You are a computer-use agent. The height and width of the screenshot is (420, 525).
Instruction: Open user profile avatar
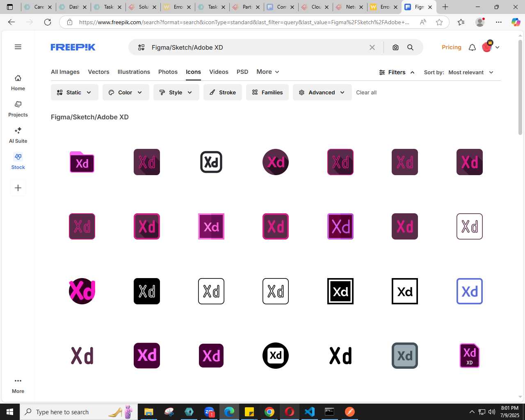click(487, 47)
